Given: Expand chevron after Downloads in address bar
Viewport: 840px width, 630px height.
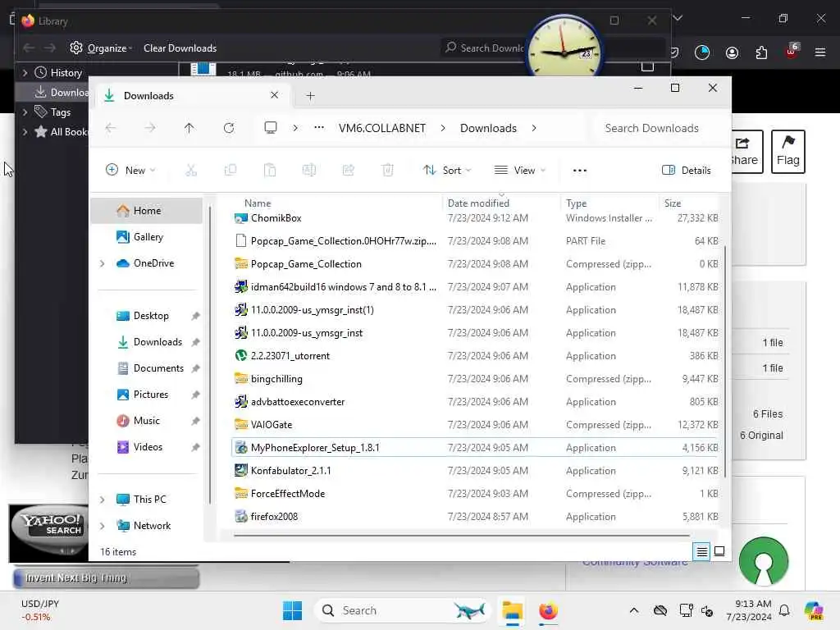Looking at the screenshot, I should pos(534,128).
